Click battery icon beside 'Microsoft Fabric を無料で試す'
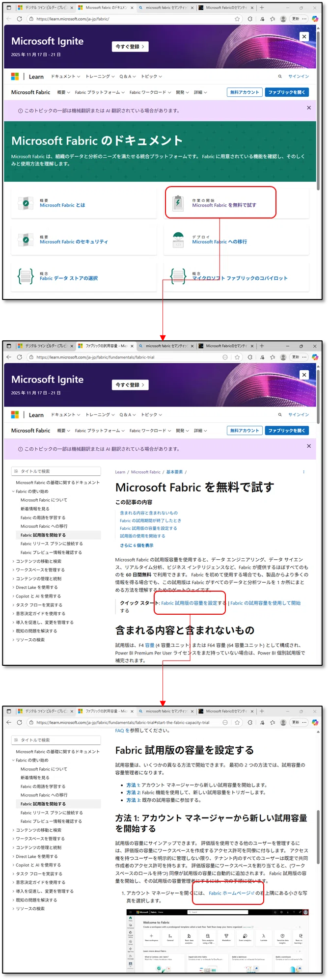The width and height of the screenshot is (329, 980). point(178,202)
